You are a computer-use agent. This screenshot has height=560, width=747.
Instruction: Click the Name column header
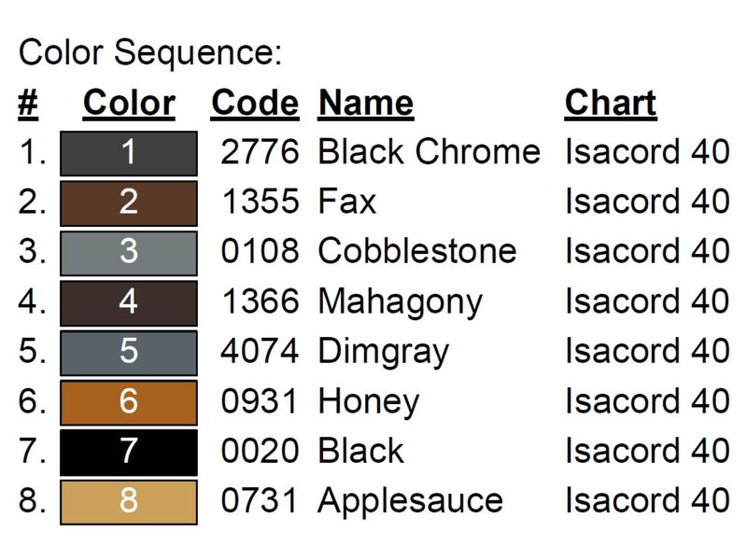coord(366,103)
